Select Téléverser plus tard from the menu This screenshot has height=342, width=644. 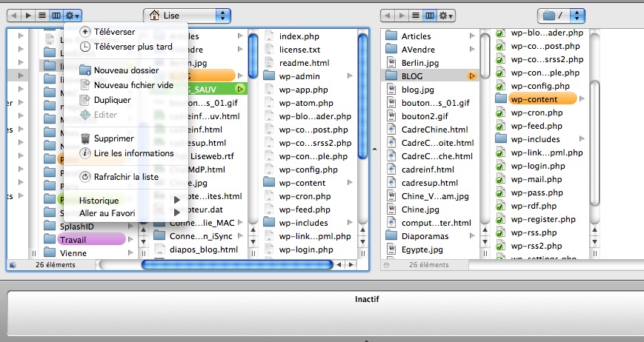coord(133,46)
